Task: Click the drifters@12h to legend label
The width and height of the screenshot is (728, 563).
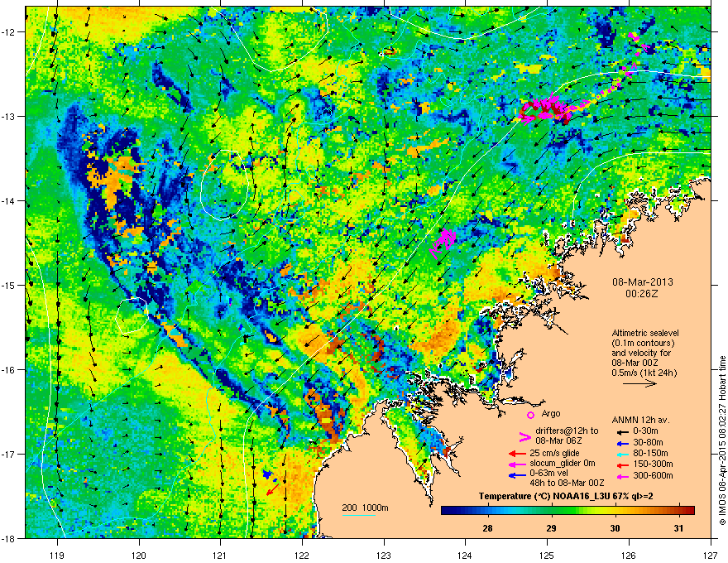Action: pos(567,431)
